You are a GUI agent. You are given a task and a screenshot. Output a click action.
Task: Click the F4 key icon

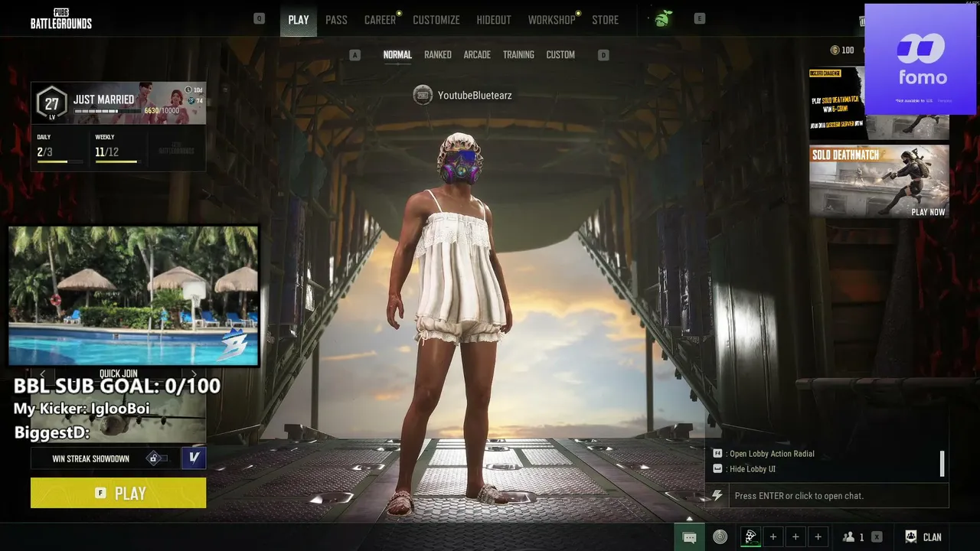(x=717, y=454)
